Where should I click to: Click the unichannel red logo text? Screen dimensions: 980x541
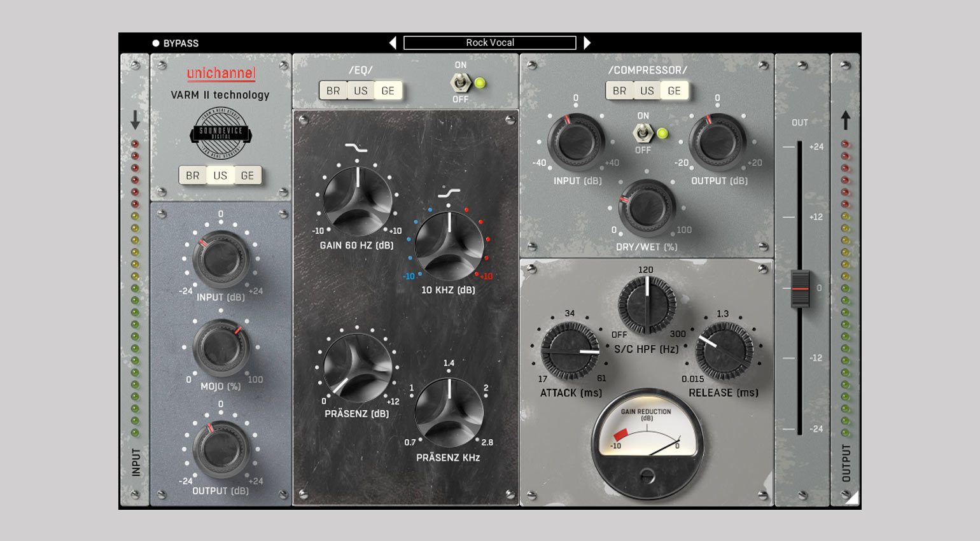[x=221, y=74]
